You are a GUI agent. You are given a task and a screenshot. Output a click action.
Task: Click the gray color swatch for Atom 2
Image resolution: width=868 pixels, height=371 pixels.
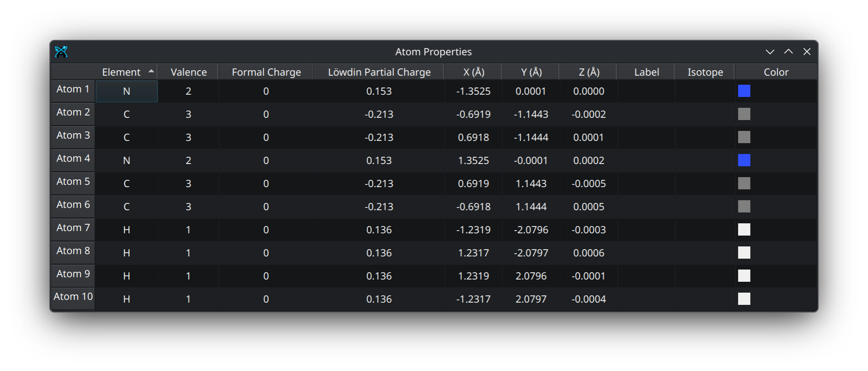coord(744,114)
